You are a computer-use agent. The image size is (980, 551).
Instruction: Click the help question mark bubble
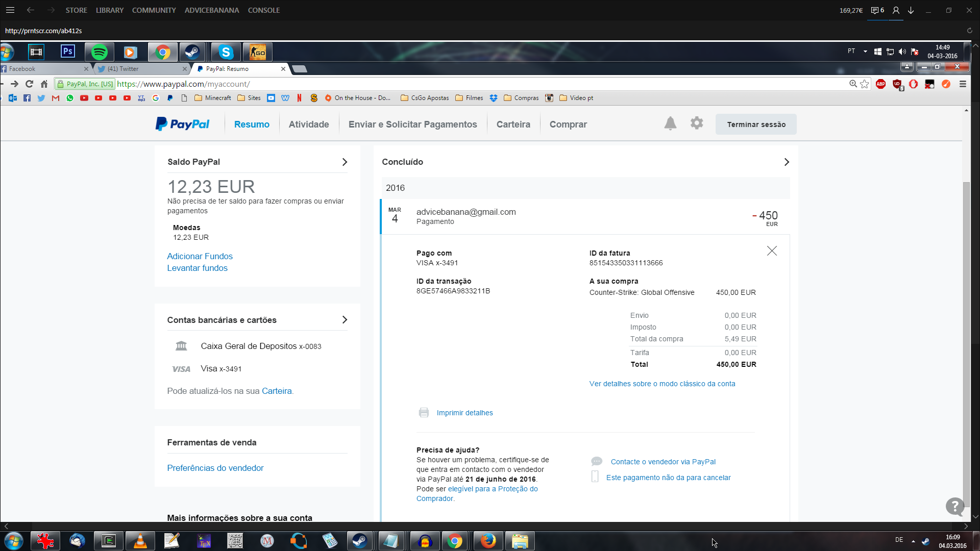[954, 506]
